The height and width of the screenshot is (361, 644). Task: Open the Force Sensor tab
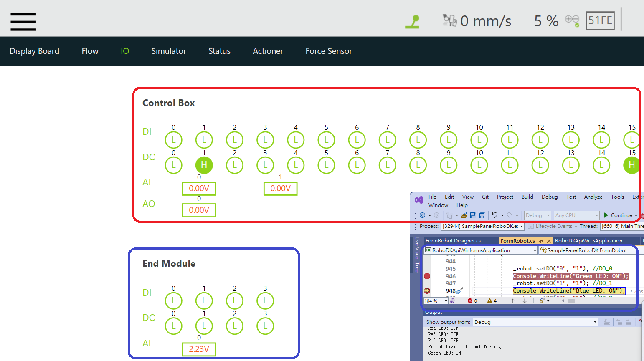[x=328, y=51]
